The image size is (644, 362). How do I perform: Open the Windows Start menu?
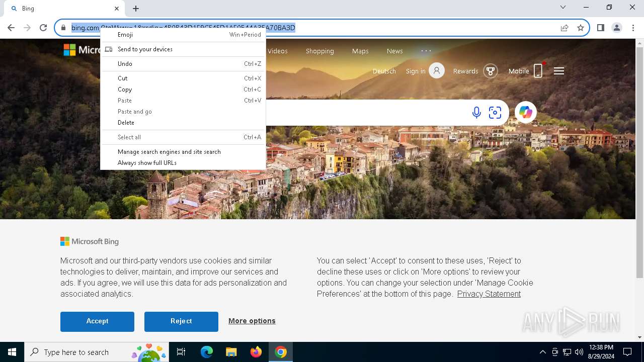pyautogui.click(x=12, y=352)
